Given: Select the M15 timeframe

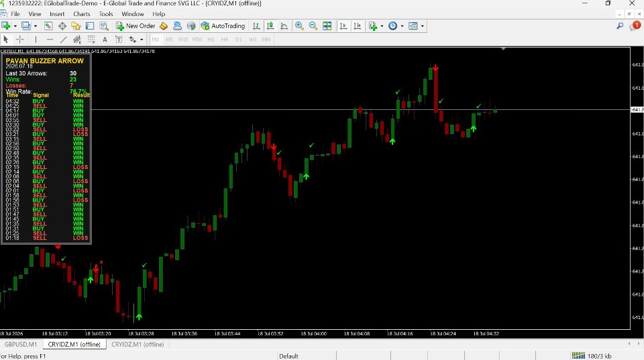Looking at the screenshot, I should 183,40.
